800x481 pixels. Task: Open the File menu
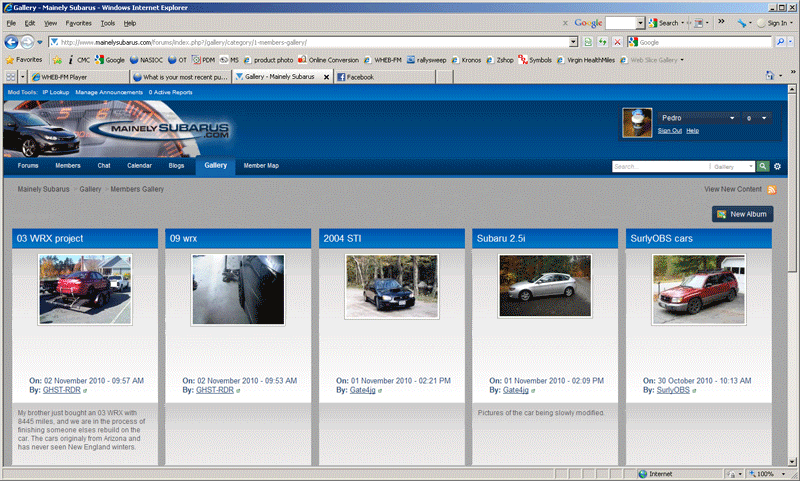click(11, 23)
